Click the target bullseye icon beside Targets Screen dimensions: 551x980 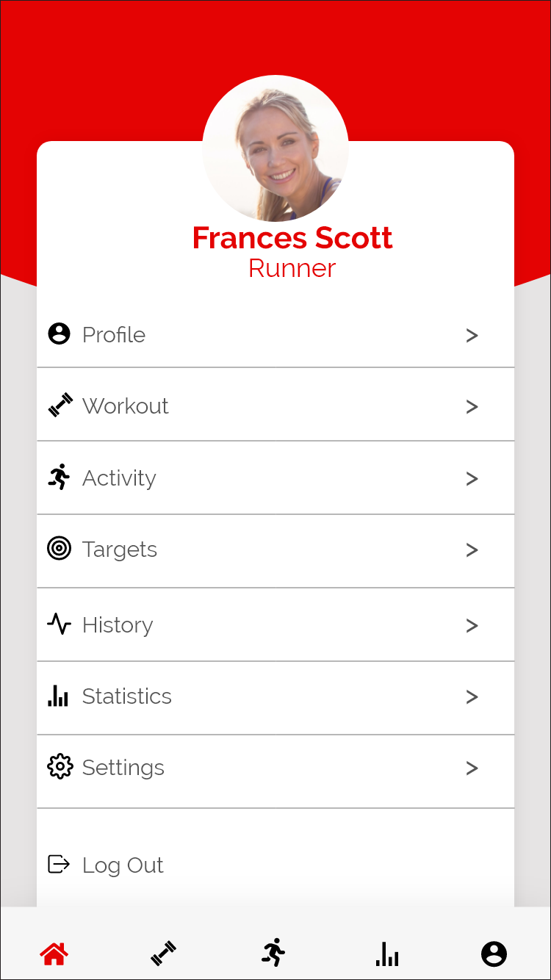pos(60,549)
